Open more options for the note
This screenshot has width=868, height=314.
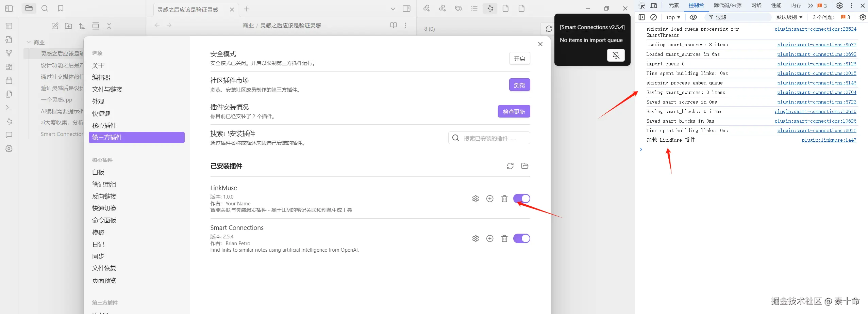405,25
